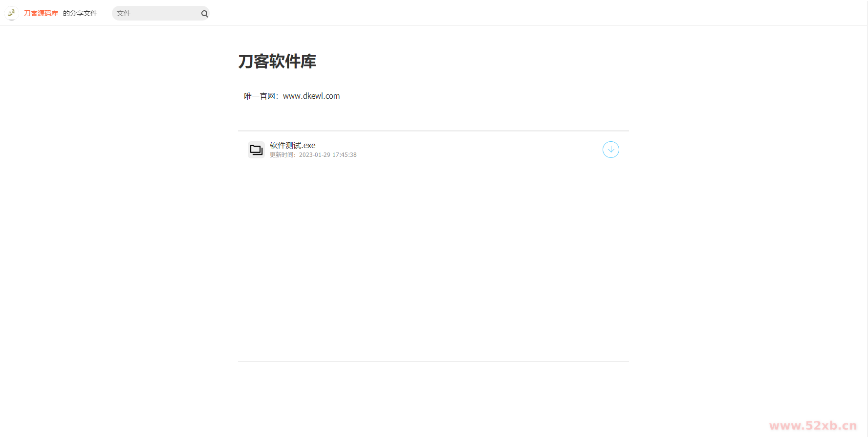Click the file type icon beside 软件测试.exe
The width and height of the screenshot is (868, 437).
[256, 150]
